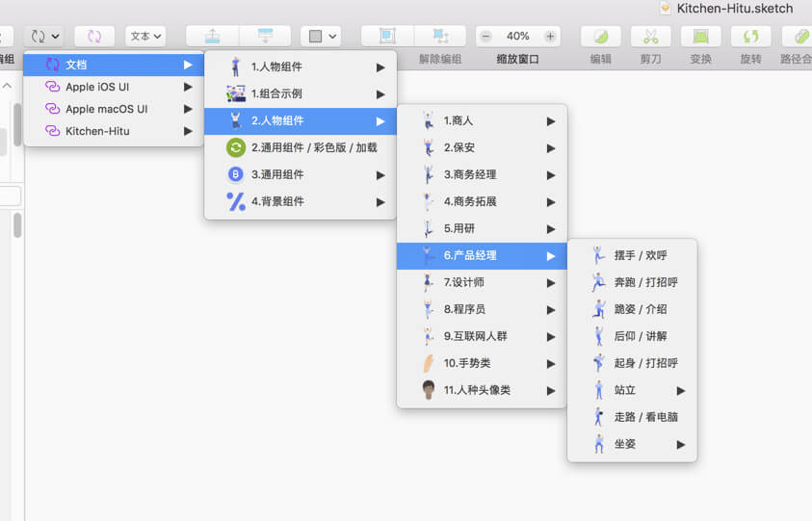Image resolution: width=812 pixels, height=521 pixels.
Task: Click the send backward toolbar icon
Action: [x=265, y=37]
